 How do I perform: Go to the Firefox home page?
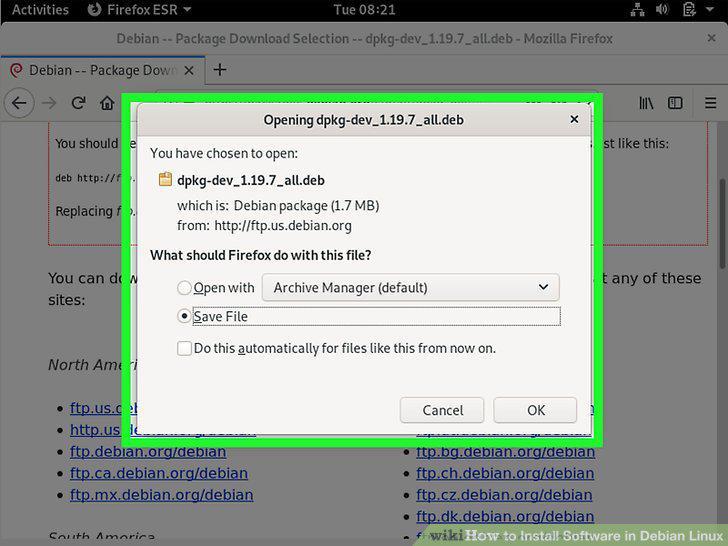coord(107,103)
